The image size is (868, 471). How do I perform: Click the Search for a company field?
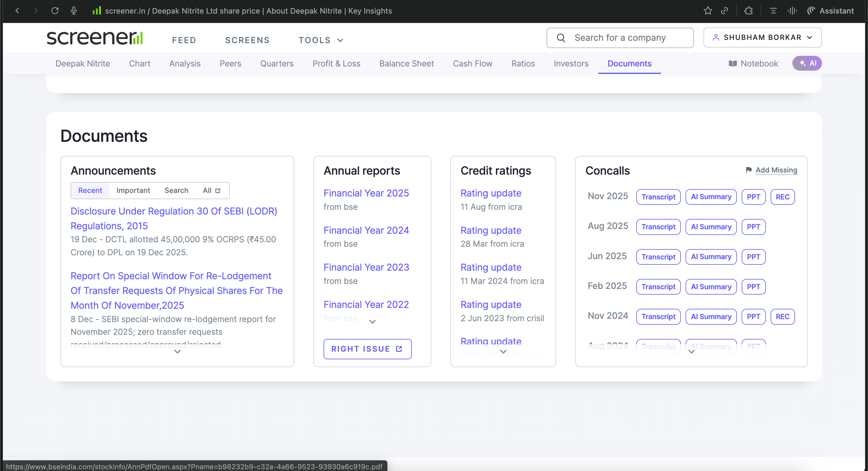(620, 38)
